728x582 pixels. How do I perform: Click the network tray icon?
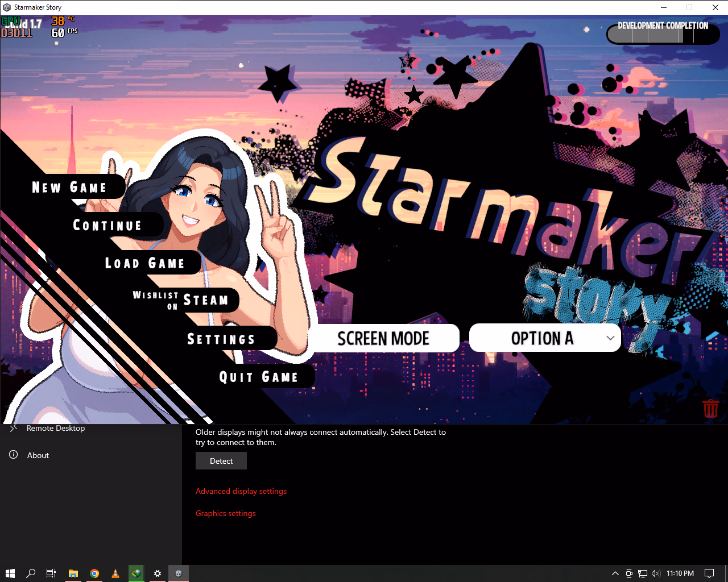coord(642,573)
